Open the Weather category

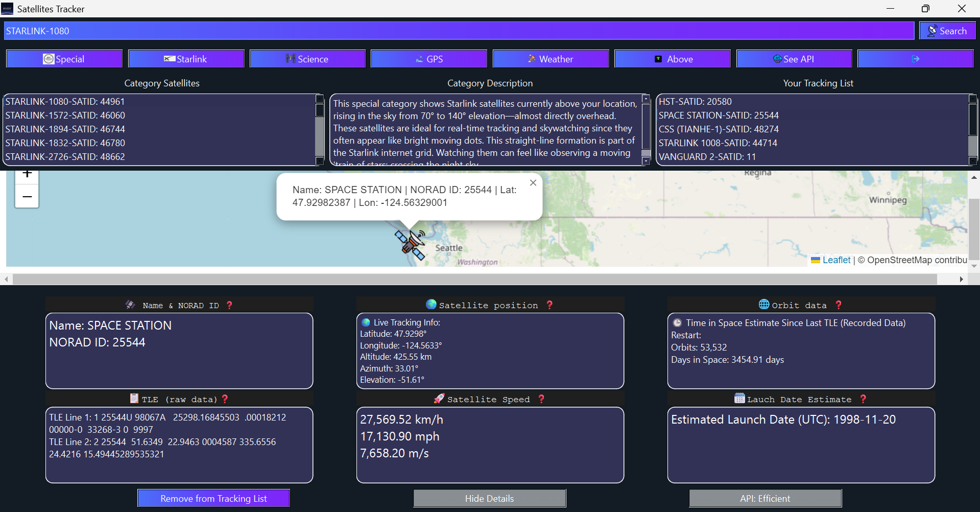(x=551, y=59)
